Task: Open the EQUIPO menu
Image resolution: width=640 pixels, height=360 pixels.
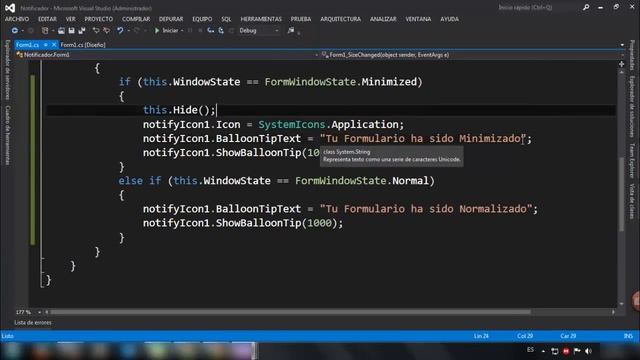Action: 202,19
